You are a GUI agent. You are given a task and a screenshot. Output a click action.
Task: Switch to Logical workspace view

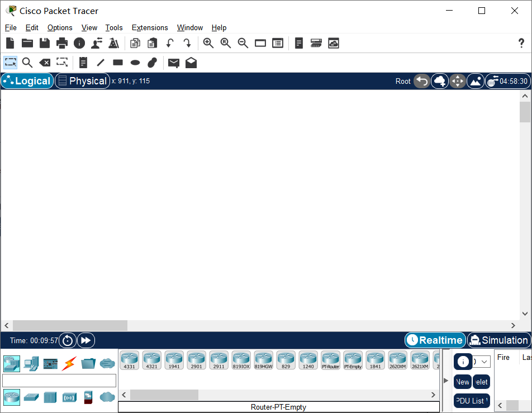[27, 81]
